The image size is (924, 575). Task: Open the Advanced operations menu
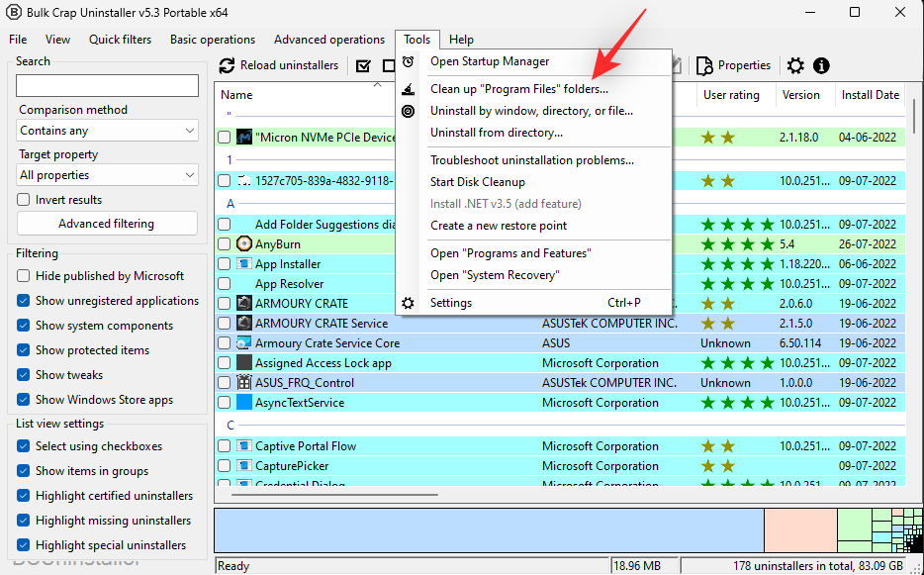point(329,40)
